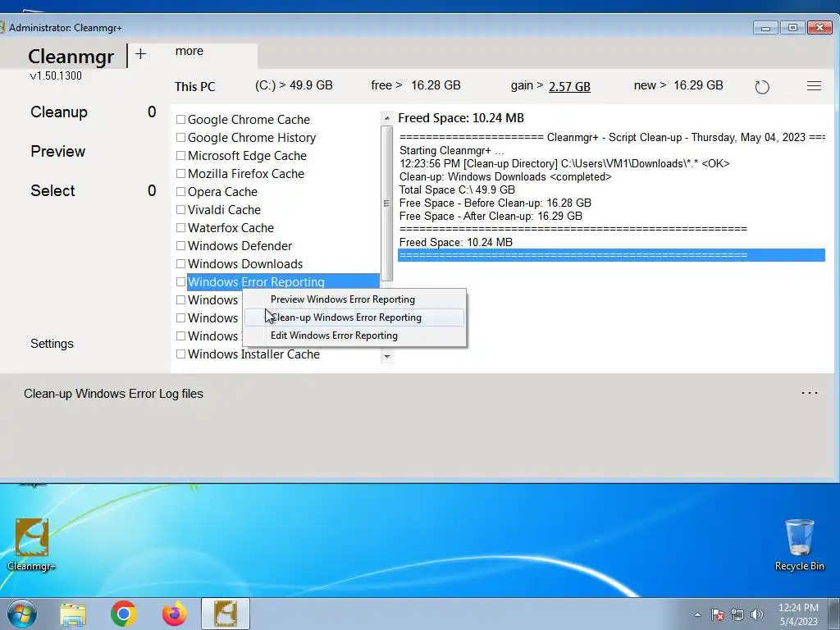This screenshot has width=840, height=630.
Task: Check the Google Chrome Cache checkbox
Action: pyautogui.click(x=181, y=120)
